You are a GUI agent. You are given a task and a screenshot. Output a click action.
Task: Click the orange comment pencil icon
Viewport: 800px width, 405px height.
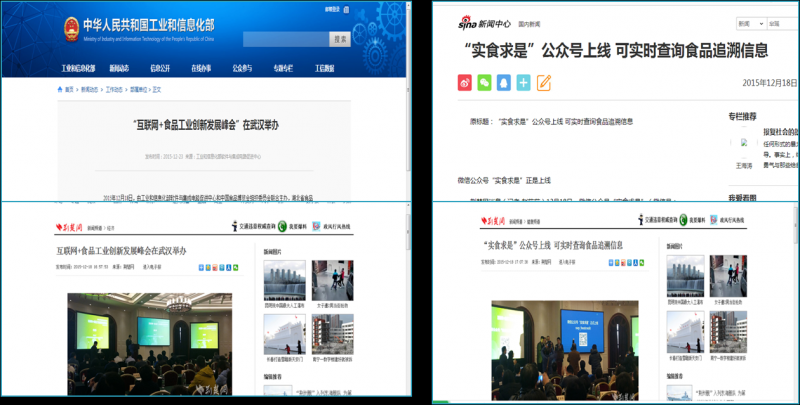(544, 82)
